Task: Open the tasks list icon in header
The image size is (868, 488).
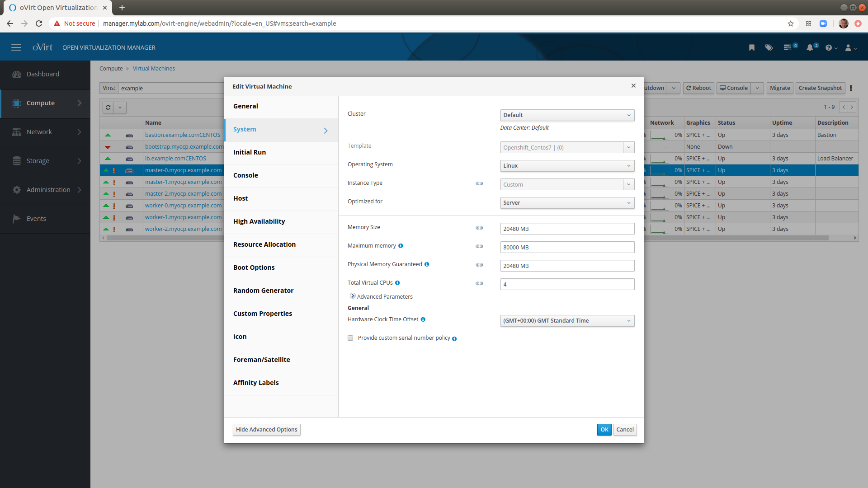Action: click(x=788, y=47)
